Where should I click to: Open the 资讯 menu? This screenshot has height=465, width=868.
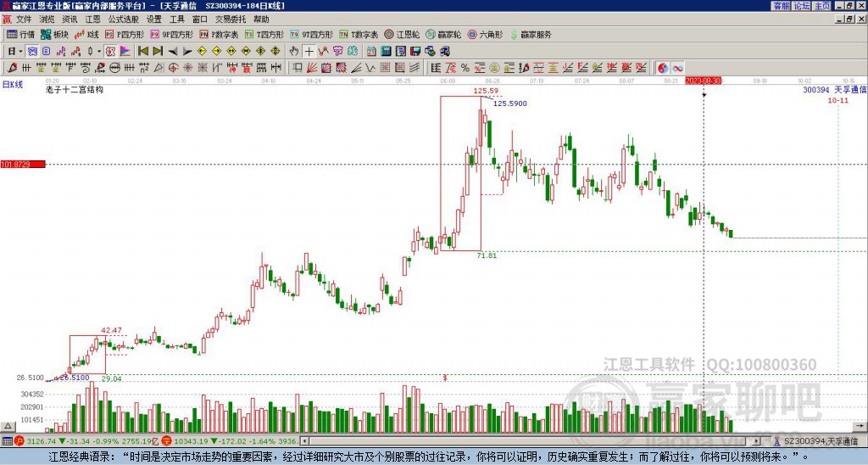coord(70,20)
